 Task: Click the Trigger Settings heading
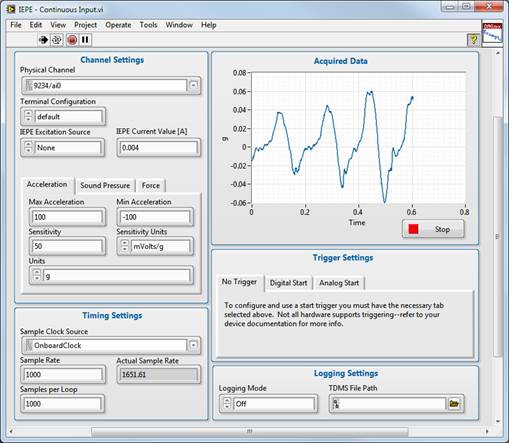click(x=343, y=258)
